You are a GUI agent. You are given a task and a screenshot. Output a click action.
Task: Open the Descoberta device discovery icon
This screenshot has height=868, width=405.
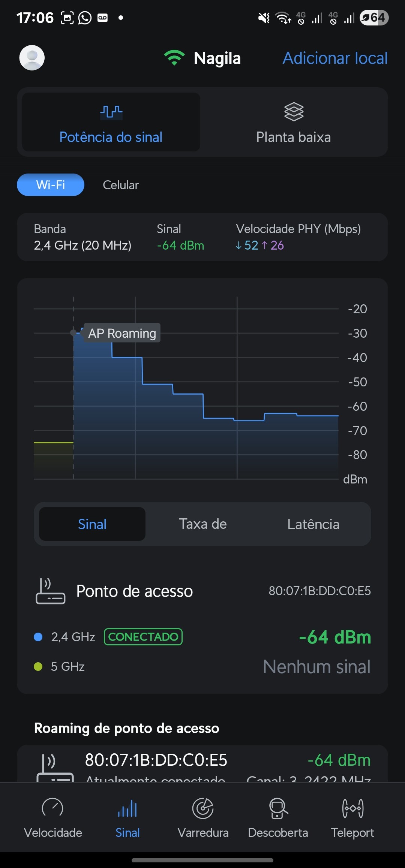pos(278,808)
